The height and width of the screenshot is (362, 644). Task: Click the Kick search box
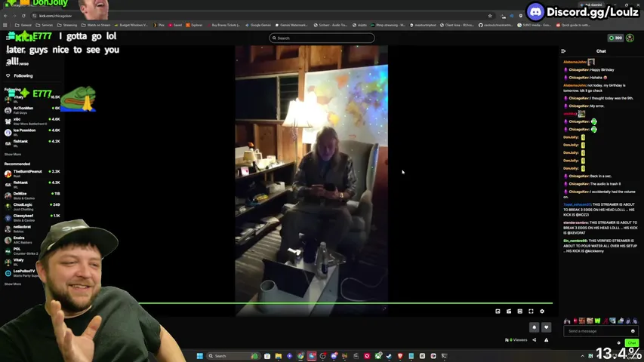tap(322, 38)
